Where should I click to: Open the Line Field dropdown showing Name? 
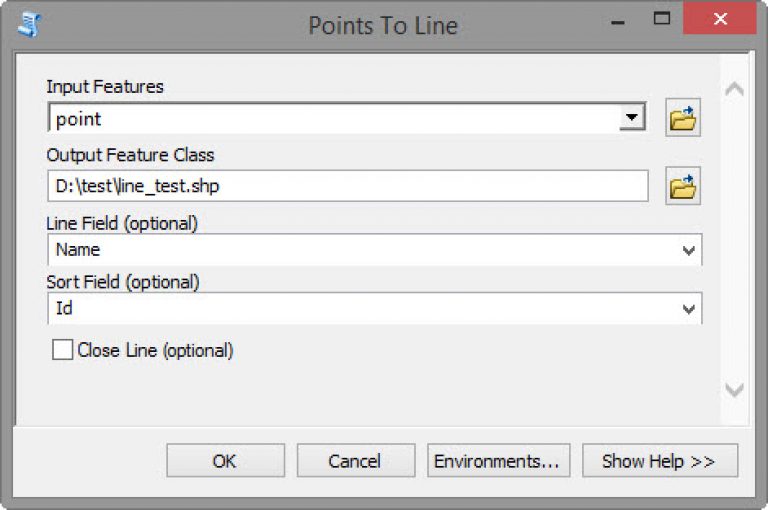[x=375, y=250]
